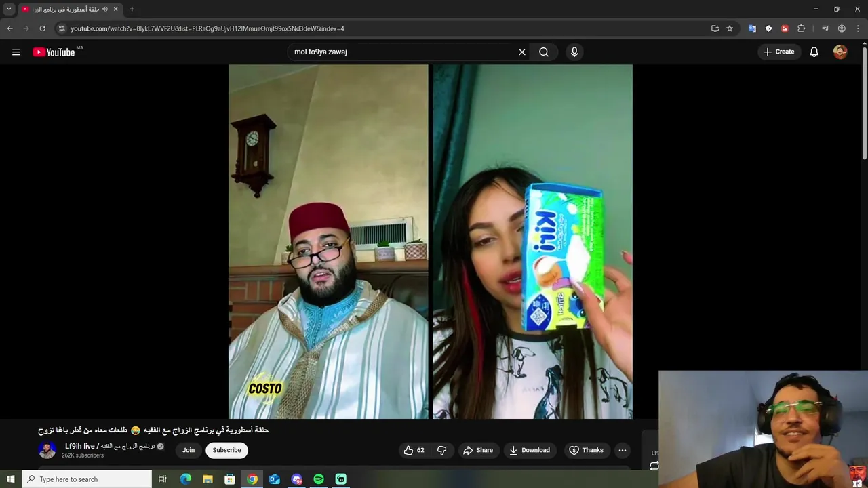Open the YouTube account avatar menu
The width and height of the screenshot is (868, 488).
840,52
